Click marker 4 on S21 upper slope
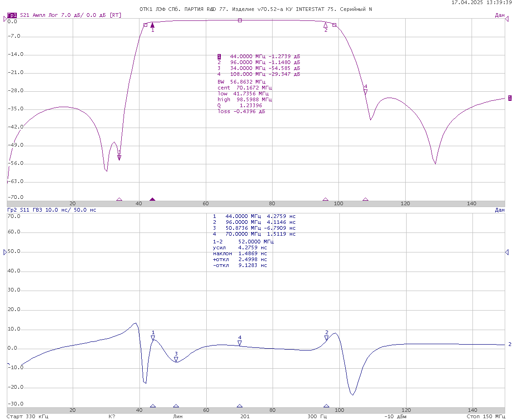The image size is (512, 420). pos(365,91)
